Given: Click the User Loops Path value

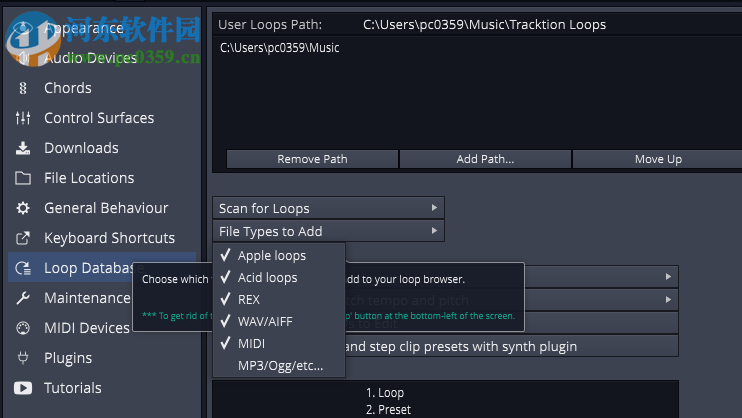Looking at the screenshot, I should click(x=484, y=25).
